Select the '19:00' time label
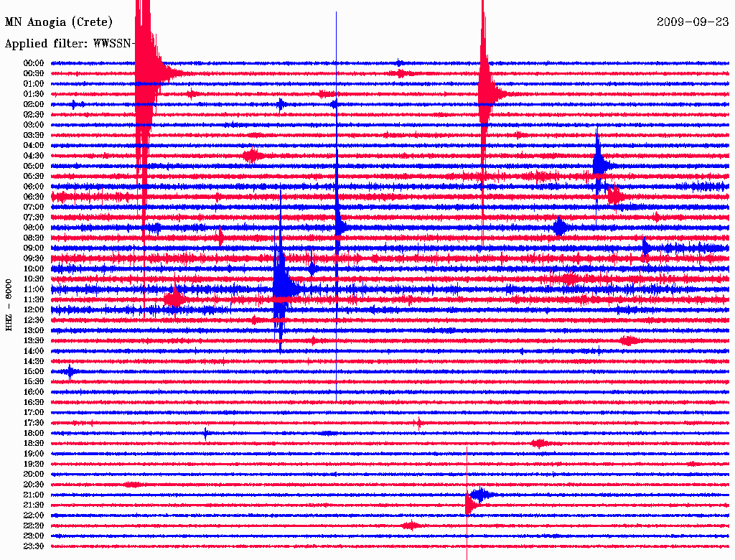 point(34,454)
